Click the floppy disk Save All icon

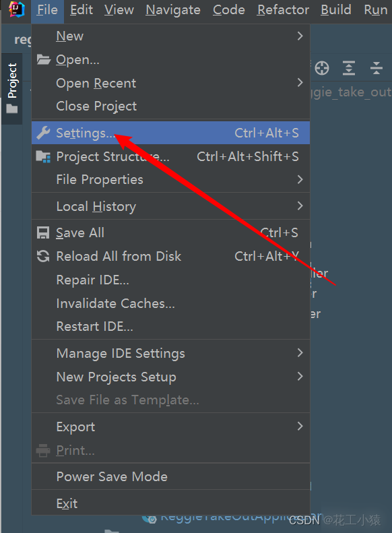[x=43, y=233]
